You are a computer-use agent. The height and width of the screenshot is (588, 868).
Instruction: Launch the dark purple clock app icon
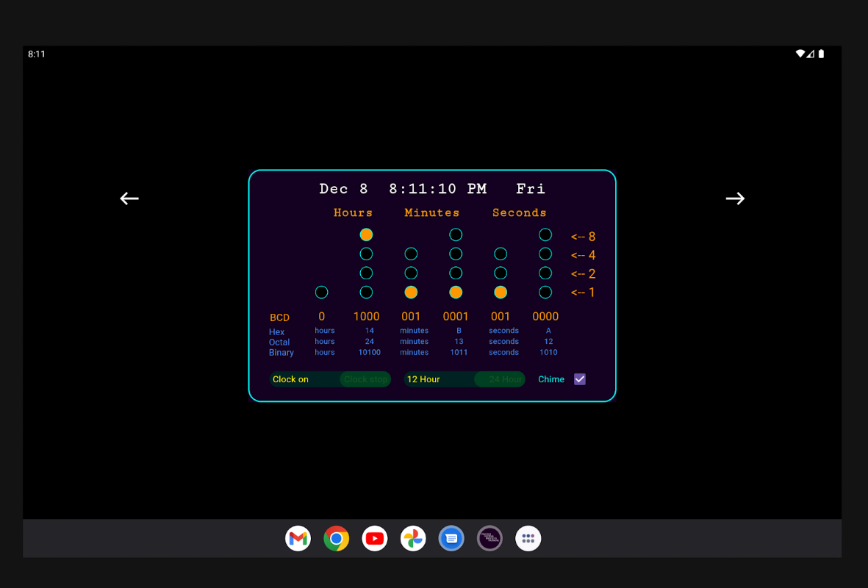(x=490, y=538)
